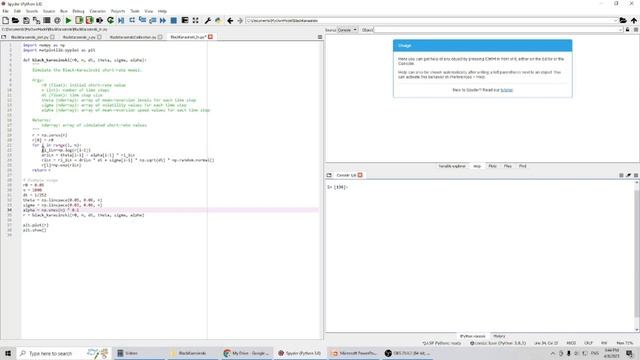The image size is (640, 360).
Task: Click the BlackKarasinski folder taskbar item
Action: (x=192, y=353)
